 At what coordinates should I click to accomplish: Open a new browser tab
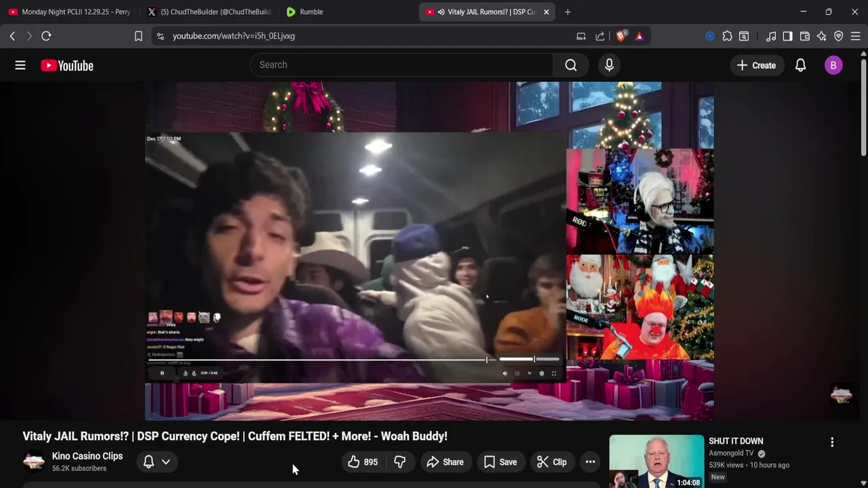point(568,12)
